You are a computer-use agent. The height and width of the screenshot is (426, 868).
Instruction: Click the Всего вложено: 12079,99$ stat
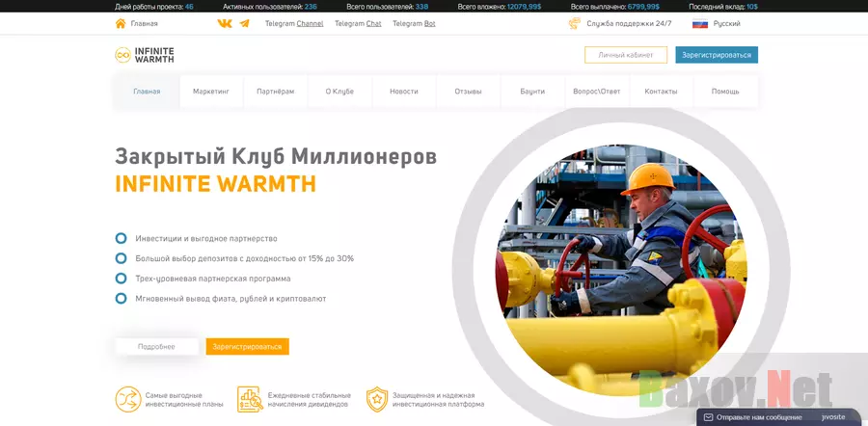(499, 7)
